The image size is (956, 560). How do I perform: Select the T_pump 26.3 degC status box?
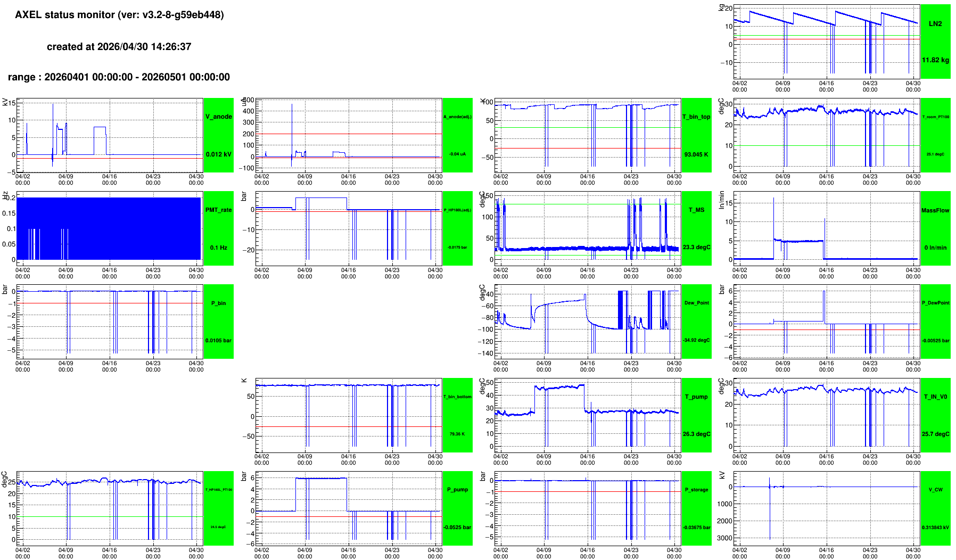696,415
